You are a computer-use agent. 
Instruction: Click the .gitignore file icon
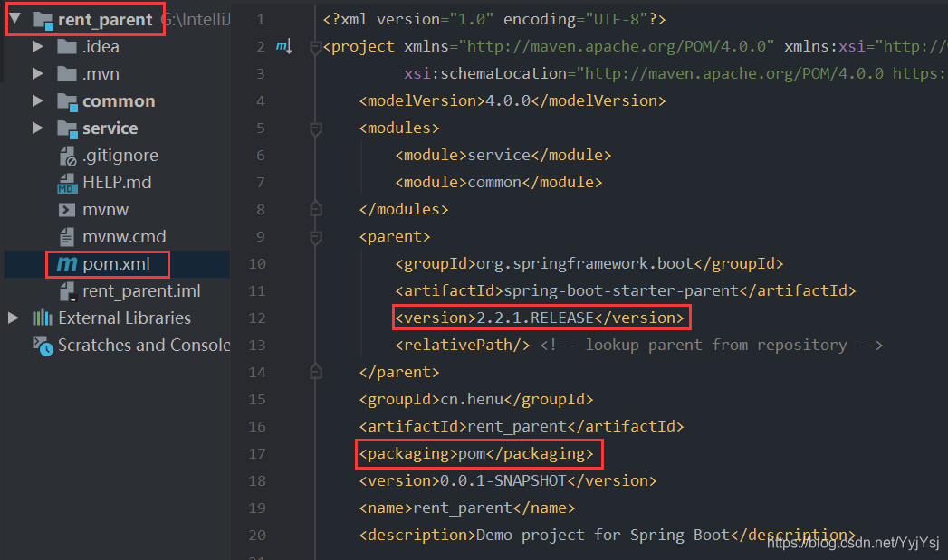pyautogui.click(x=68, y=156)
